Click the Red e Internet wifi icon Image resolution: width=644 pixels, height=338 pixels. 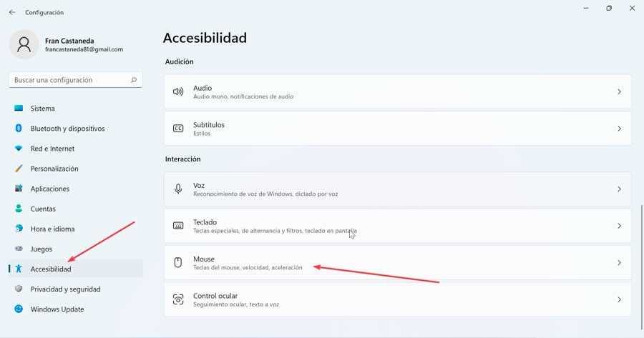click(x=19, y=149)
